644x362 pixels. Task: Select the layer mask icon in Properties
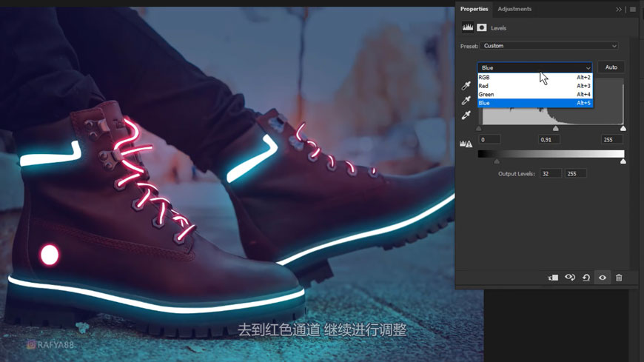(x=482, y=27)
